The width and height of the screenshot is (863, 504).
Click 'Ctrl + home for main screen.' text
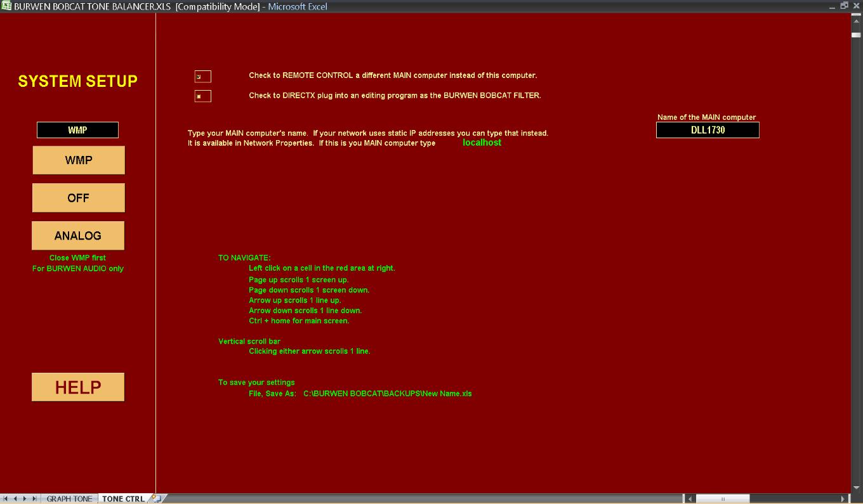click(x=299, y=321)
